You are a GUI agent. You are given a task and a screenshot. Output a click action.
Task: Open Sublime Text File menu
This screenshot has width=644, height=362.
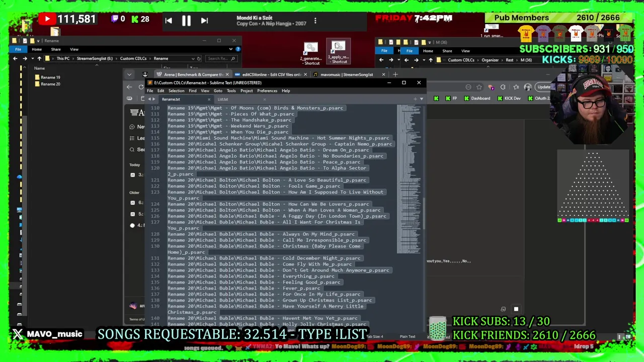pyautogui.click(x=150, y=91)
